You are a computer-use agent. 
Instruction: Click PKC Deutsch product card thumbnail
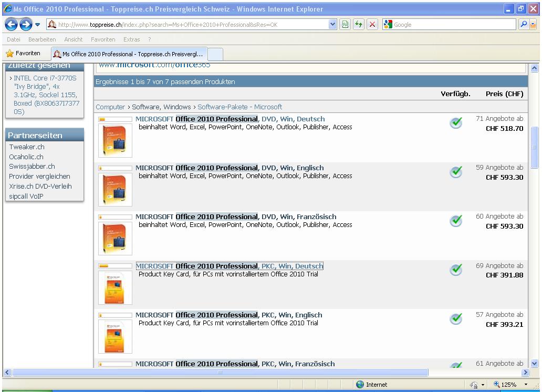[x=115, y=288]
